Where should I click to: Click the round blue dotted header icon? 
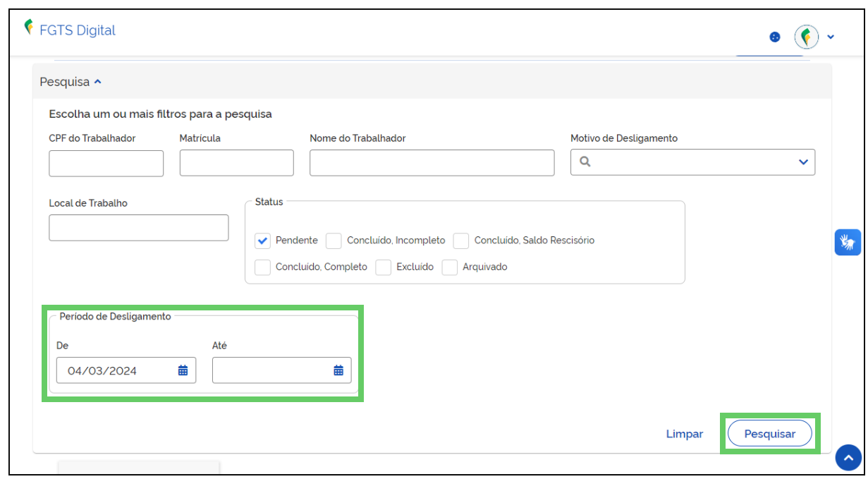pyautogui.click(x=775, y=37)
